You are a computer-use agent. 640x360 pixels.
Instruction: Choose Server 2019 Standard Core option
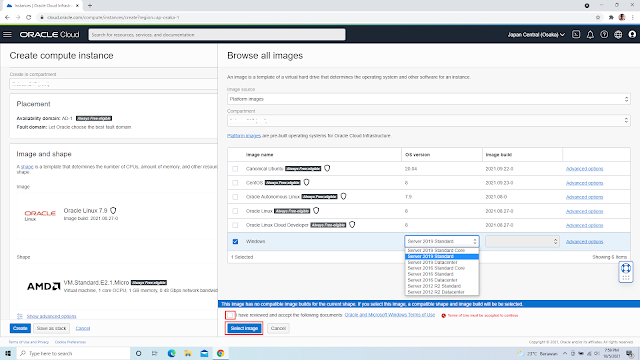tap(442, 250)
